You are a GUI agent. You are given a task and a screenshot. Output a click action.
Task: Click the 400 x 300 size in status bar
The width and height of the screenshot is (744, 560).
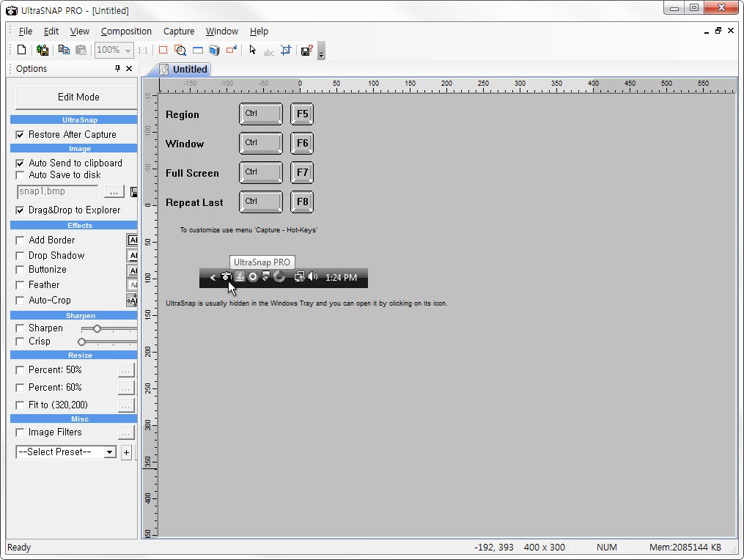tap(544, 548)
